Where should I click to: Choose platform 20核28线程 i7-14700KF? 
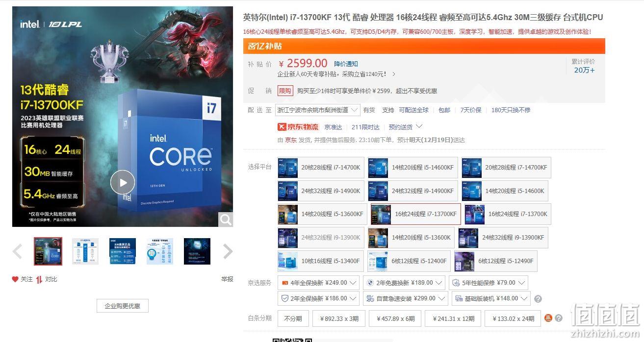click(x=506, y=168)
